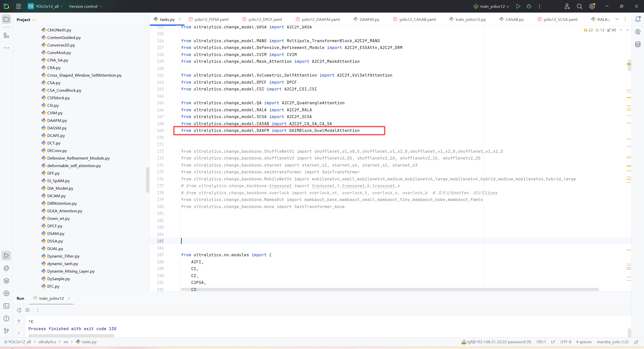Viewport: 644px width, 349px height.
Task: Toggle read-only lock in status bar
Action: (636, 342)
